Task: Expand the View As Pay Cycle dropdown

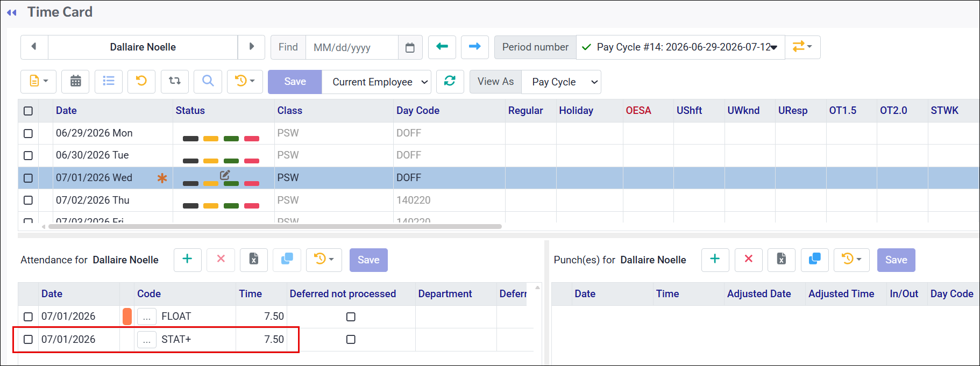Action: click(x=562, y=82)
